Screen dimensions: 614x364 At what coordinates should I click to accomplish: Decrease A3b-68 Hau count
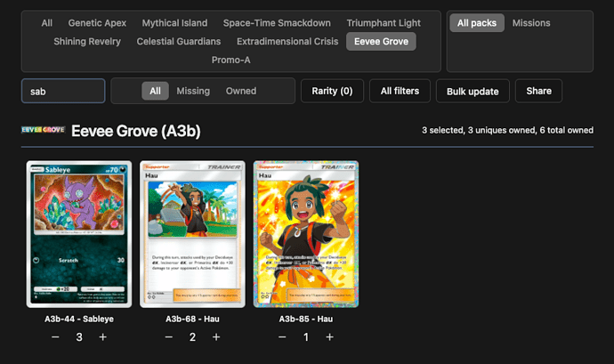169,337
